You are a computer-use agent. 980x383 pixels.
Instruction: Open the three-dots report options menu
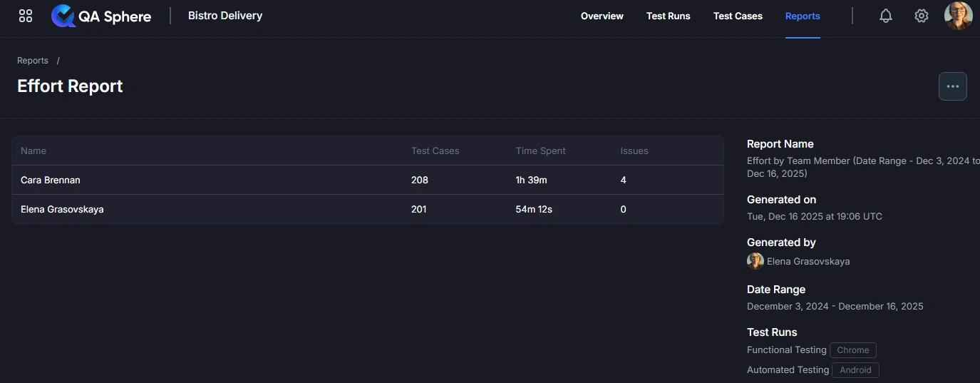click(953, 86)
